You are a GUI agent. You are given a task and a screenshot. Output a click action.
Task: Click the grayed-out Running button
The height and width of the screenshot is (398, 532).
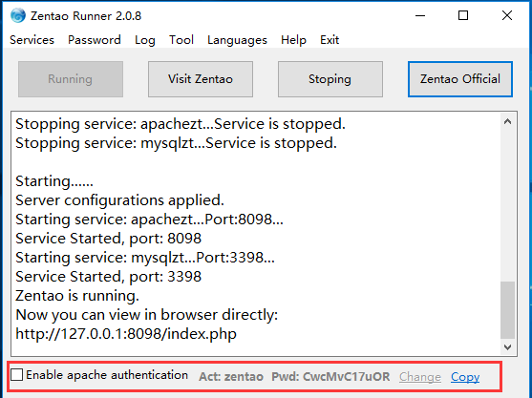[71, 79]
